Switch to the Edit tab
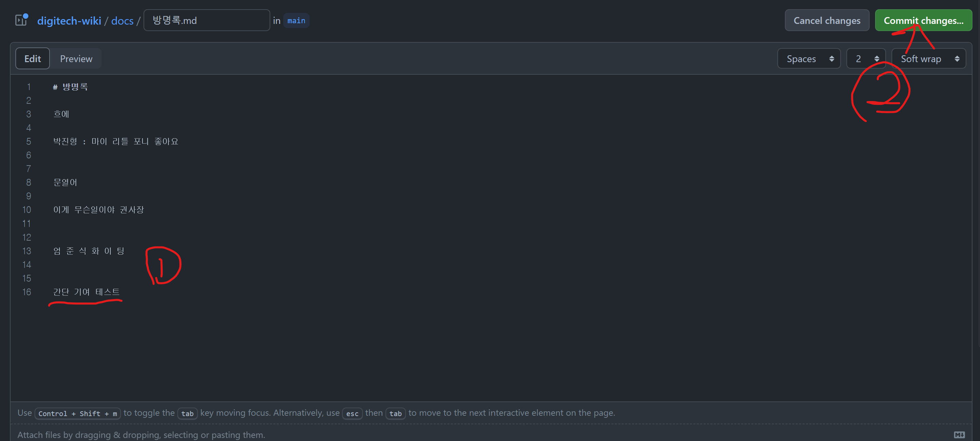This screenshot has width=980, height=441. [x=32, y=59]
